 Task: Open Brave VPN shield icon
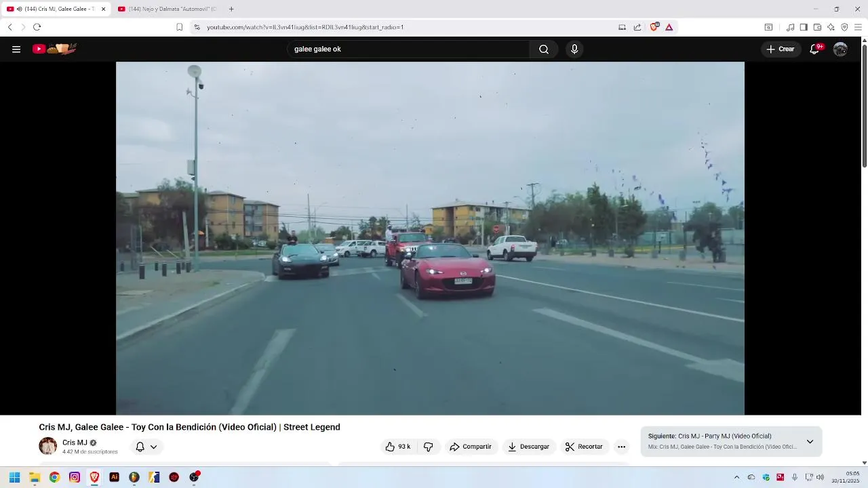(844, 27)
